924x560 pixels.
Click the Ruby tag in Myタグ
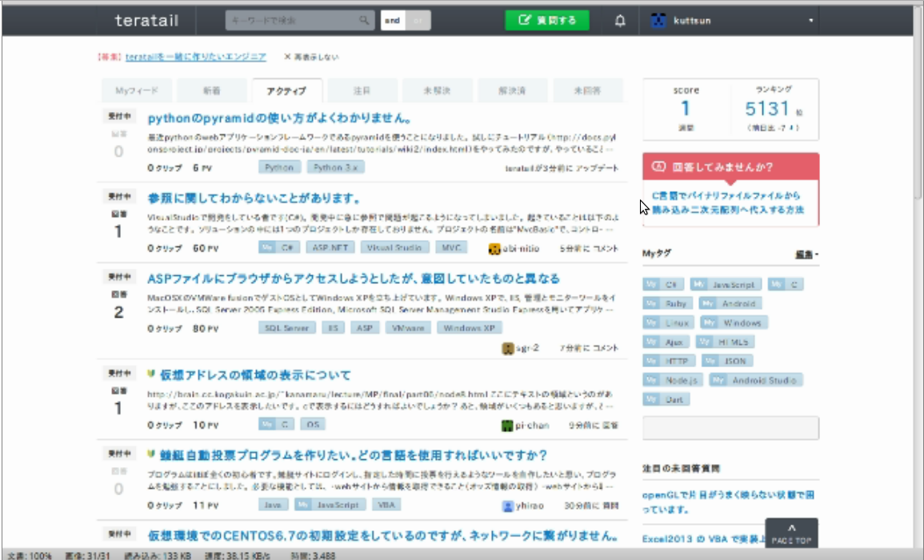(668, 303)
